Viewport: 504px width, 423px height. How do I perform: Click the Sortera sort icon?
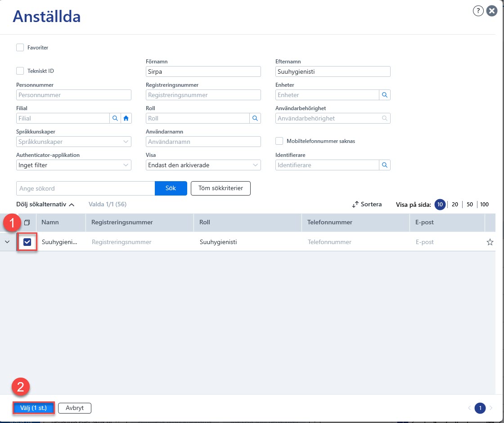point(355,204)
